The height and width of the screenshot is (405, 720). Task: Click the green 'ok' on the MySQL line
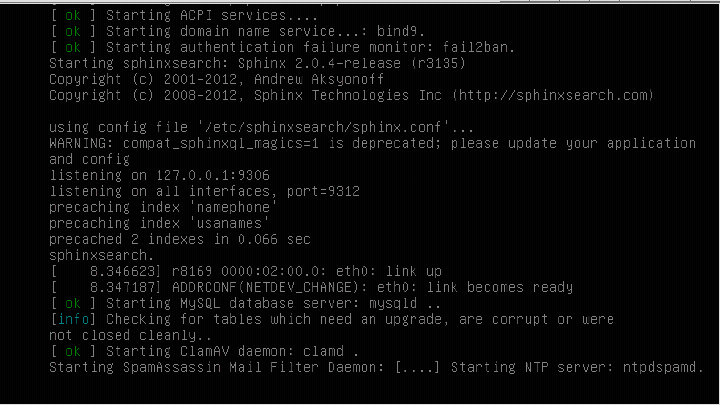click(73, 304)
